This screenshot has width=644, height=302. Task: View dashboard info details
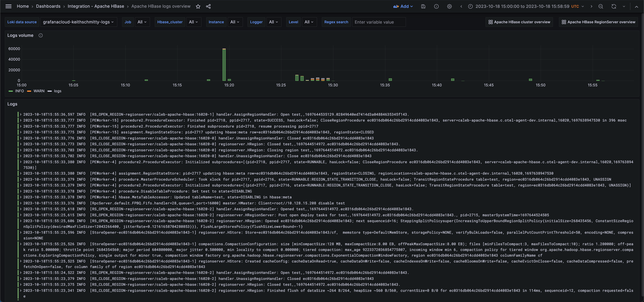tap(436, 7)
